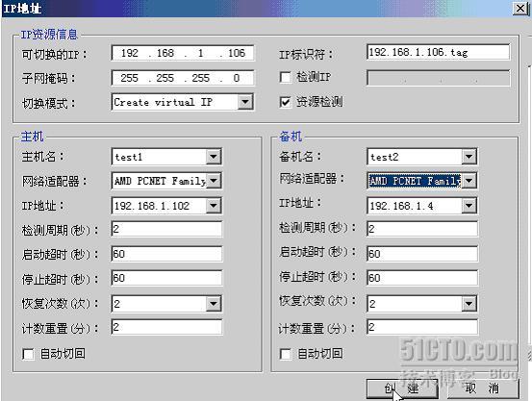Screen dimensions: 532x401
Task: Click the 取消 button
Action: [483, 388]
